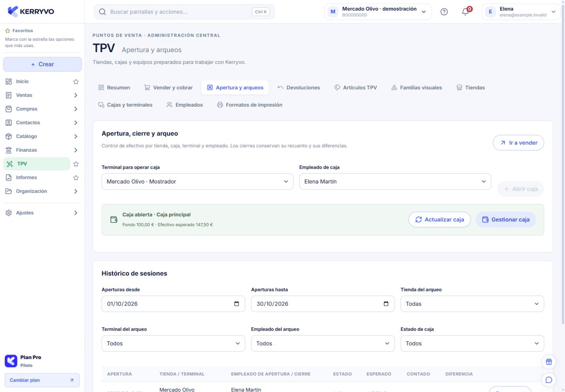Click the Aperturas desde date field
The height and width of the screenshot is (392, 565).
pos(173,304)
